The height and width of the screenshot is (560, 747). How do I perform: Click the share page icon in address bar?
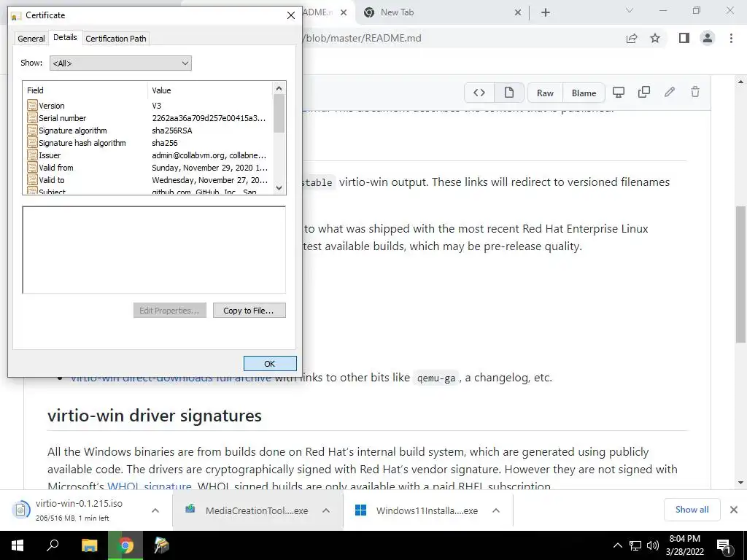click(632, 39)
